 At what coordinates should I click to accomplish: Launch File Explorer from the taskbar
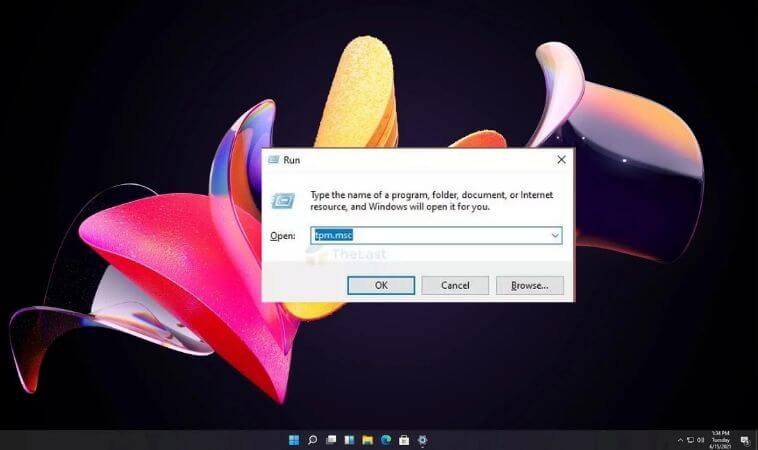tap(368, 440)
